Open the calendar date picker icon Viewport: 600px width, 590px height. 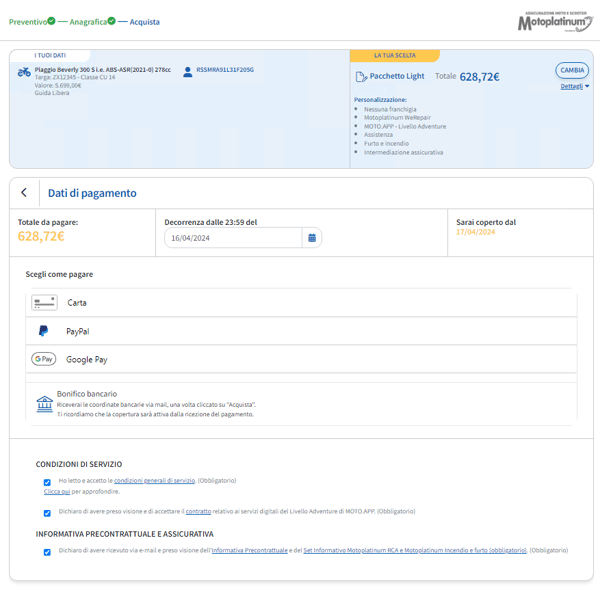[312, 238]
